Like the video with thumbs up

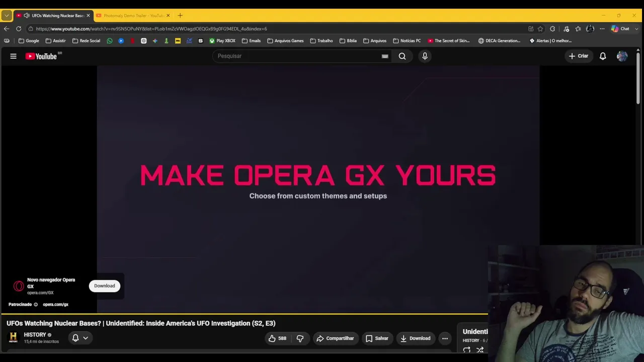point(277,338)
